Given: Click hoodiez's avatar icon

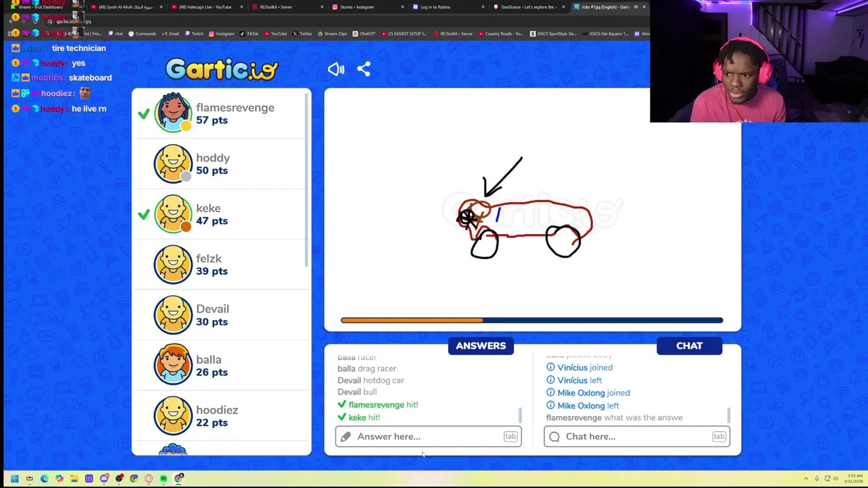Looking at the screenshot, I should (174, 415).
